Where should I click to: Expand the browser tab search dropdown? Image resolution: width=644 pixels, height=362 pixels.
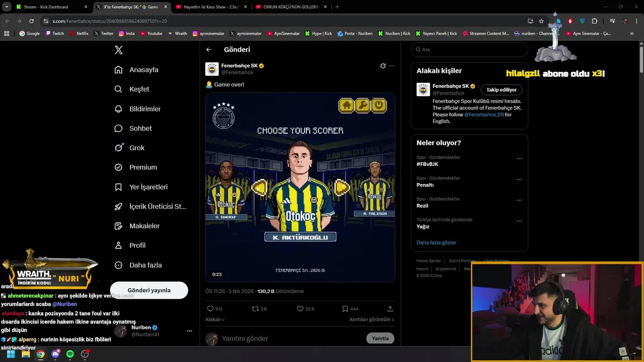click(x=7, y=7)
